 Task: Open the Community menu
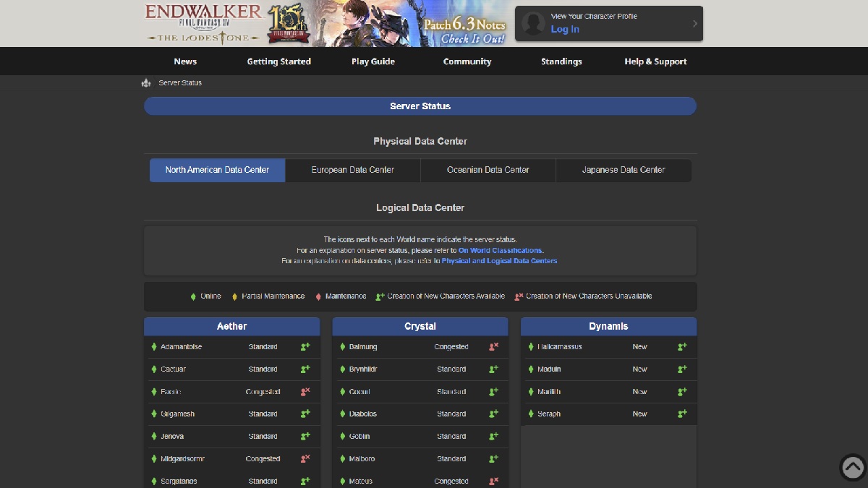pyautogui.click(x=467, y=61)
